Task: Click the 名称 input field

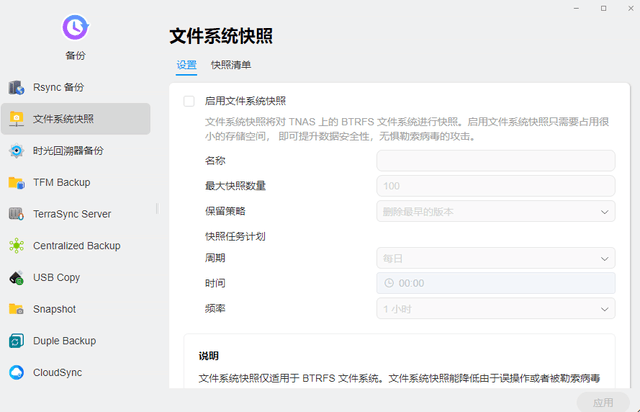Action: coord(496,161)
